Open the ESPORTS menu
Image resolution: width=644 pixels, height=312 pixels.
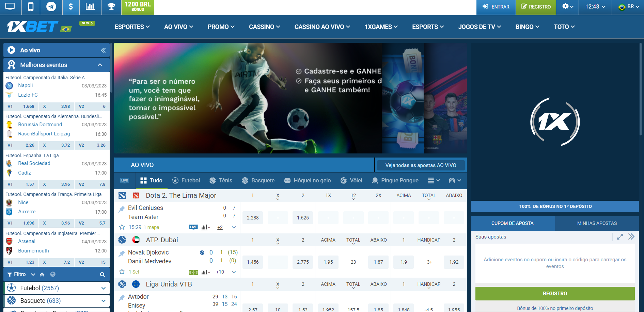(428, 27)
